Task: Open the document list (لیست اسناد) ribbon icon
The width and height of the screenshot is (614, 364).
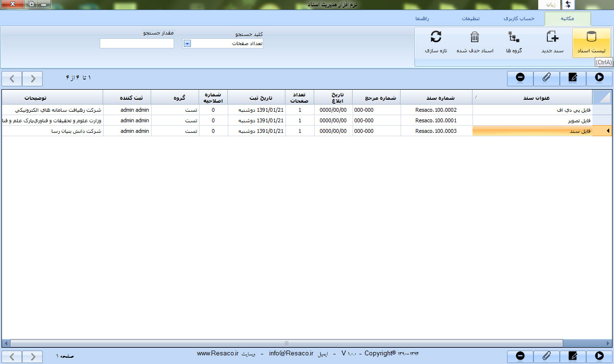Action: [591, 42]
